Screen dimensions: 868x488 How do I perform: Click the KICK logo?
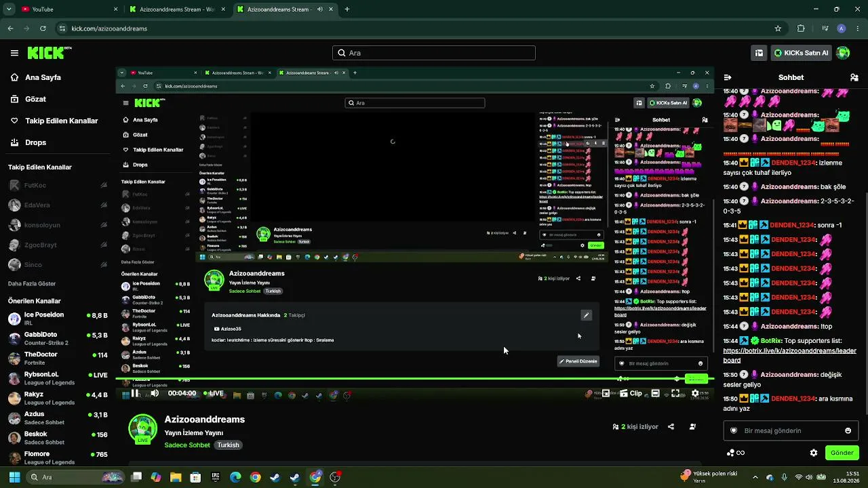point(50,53)
